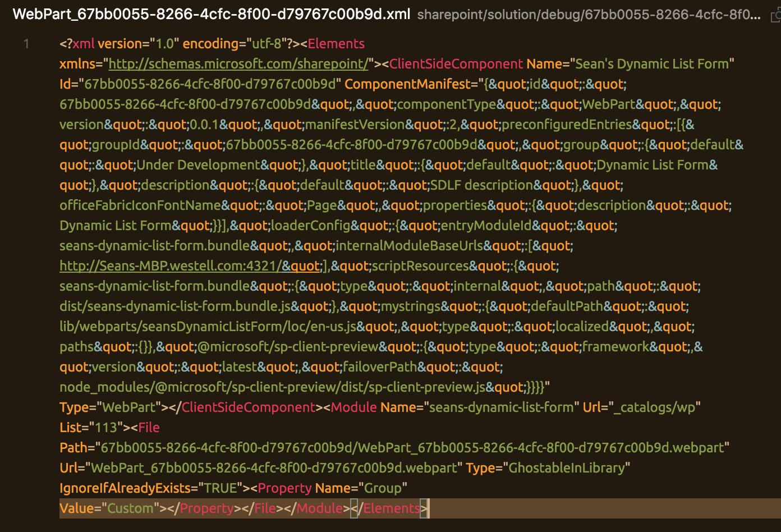The image size is (781, 532).
Task: Click the scriptResources key
Action: coord(420,266)
